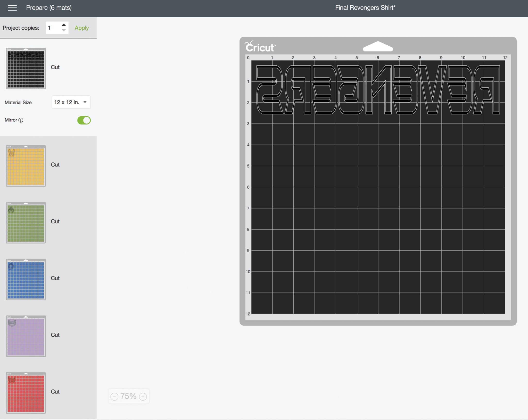Screen dimensions: 528x420
Task: Open the Material Size dropdown
Action: coord(71,102)
